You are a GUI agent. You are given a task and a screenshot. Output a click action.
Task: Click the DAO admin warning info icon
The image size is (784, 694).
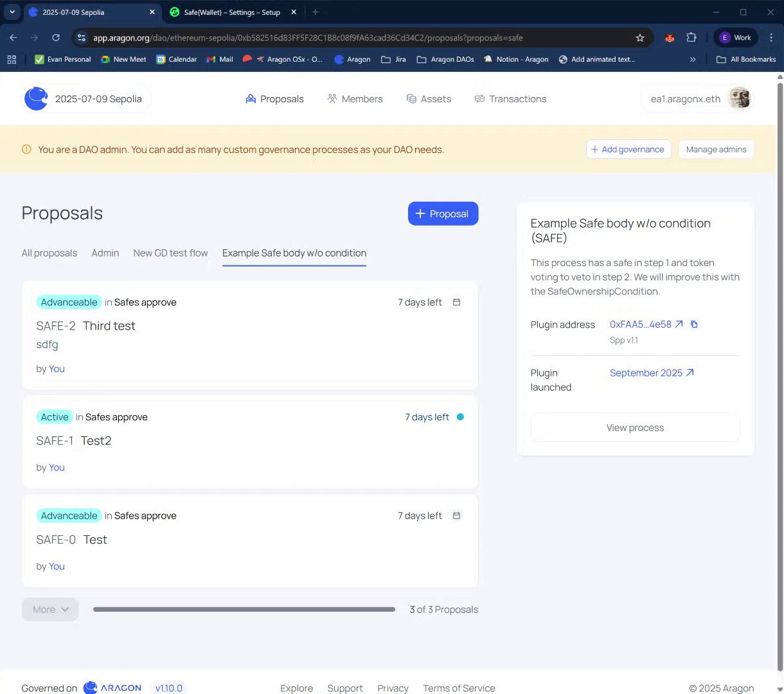pyautogui.click(x=26, y=150)
